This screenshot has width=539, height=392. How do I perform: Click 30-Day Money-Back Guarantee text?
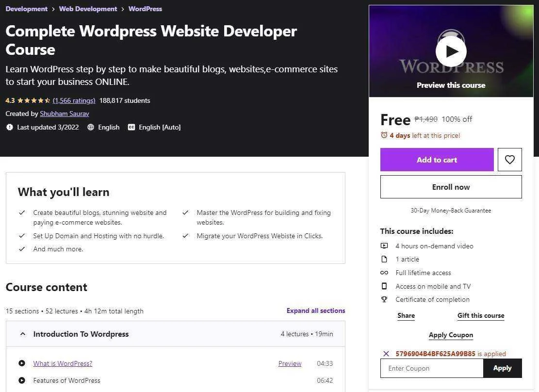click(451, 210)
